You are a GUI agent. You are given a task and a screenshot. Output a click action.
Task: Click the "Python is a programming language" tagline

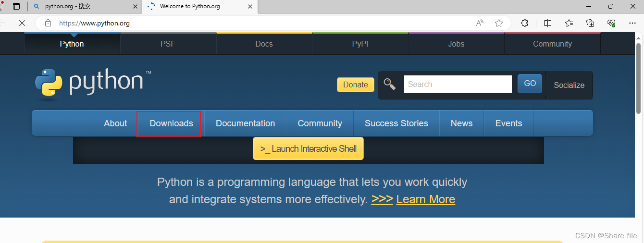click(312, 191)
